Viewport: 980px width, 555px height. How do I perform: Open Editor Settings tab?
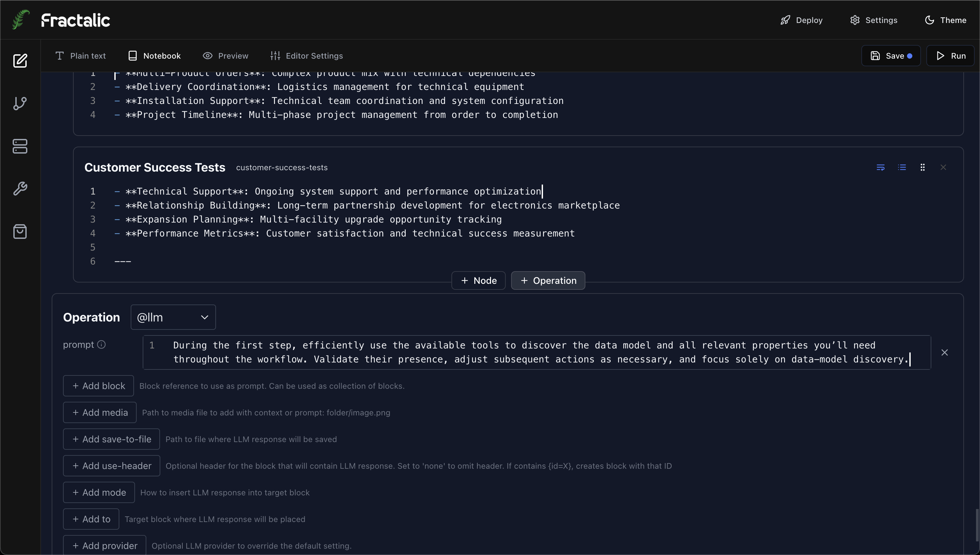point(306,56)
